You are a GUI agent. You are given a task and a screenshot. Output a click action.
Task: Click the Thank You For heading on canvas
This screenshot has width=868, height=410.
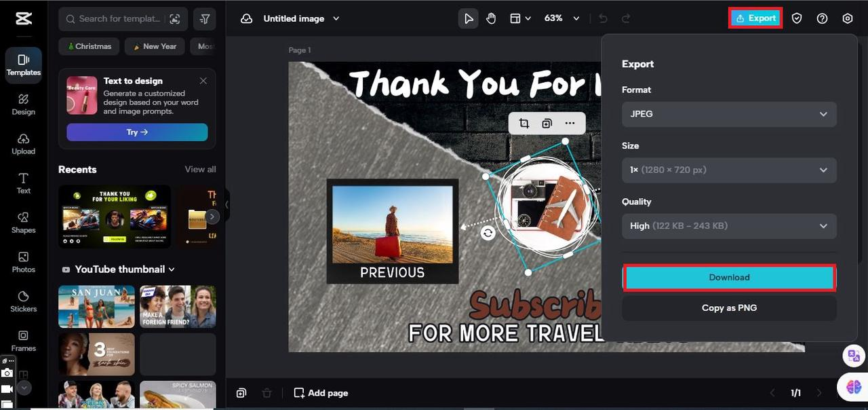pyautogui.click(x=475, y=83)
